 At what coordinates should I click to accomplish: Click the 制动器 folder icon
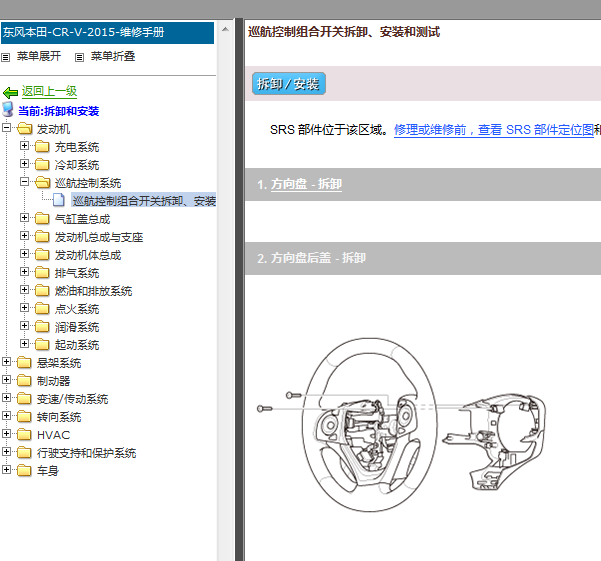(x=24, y=381)
